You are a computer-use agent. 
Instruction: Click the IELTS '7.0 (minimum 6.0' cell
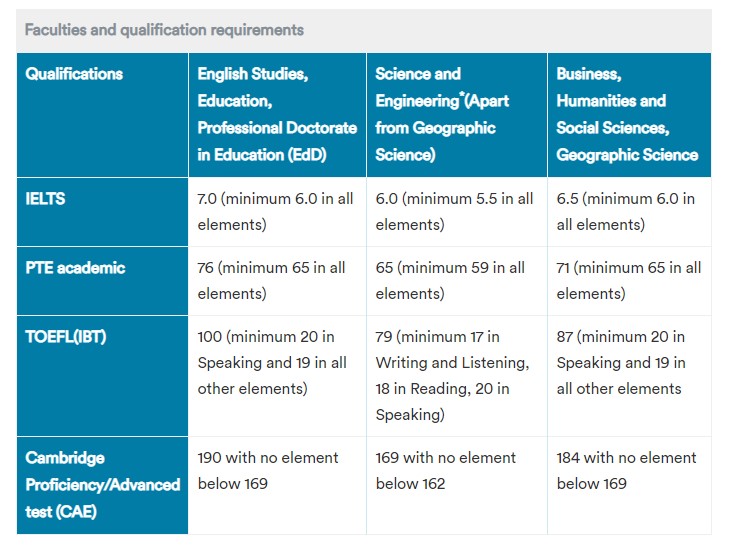coord(276,211)
